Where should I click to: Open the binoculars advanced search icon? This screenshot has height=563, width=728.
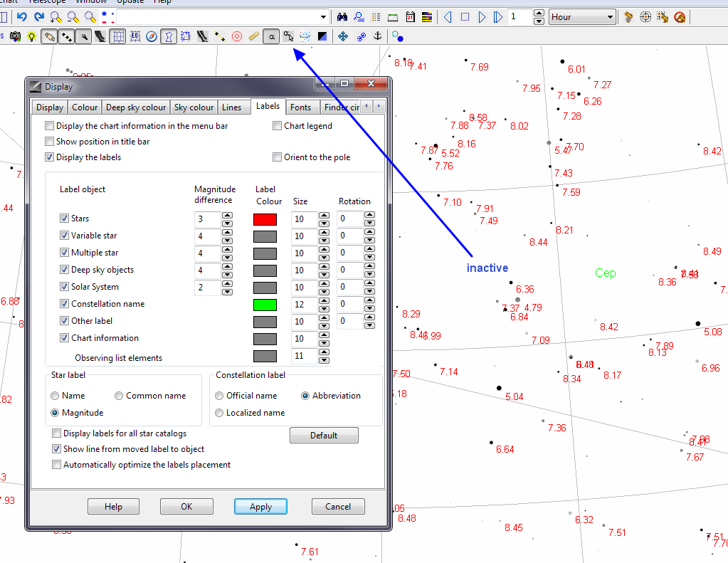pyautogui.click(x=342, y=17)
